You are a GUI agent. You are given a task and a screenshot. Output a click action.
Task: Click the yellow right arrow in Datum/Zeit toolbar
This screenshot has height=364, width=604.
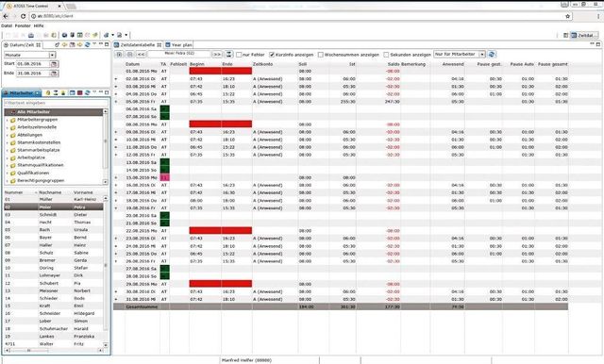[x=79, y=45]
